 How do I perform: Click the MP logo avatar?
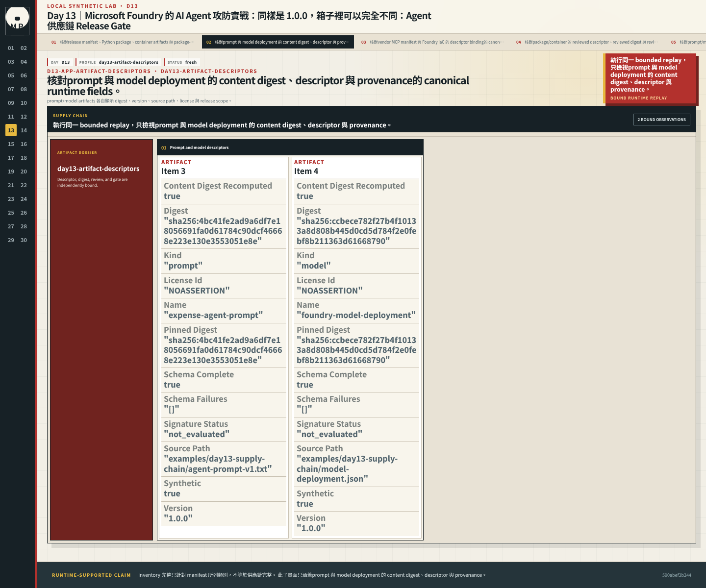(17, 21)
